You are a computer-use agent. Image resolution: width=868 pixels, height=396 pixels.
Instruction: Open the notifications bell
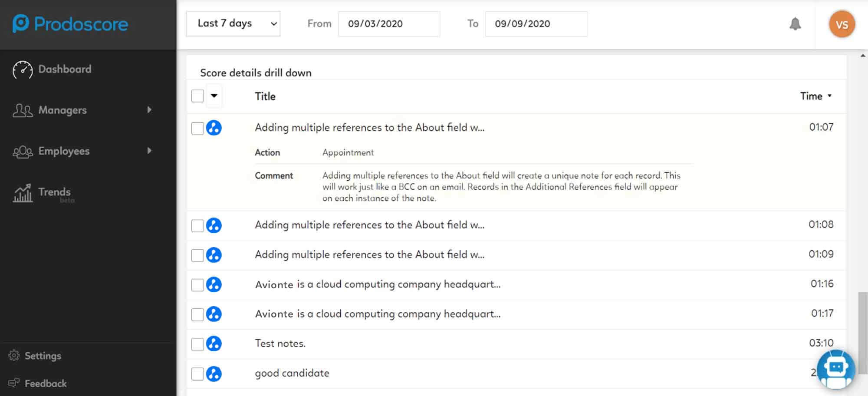(x=795, y=24)
